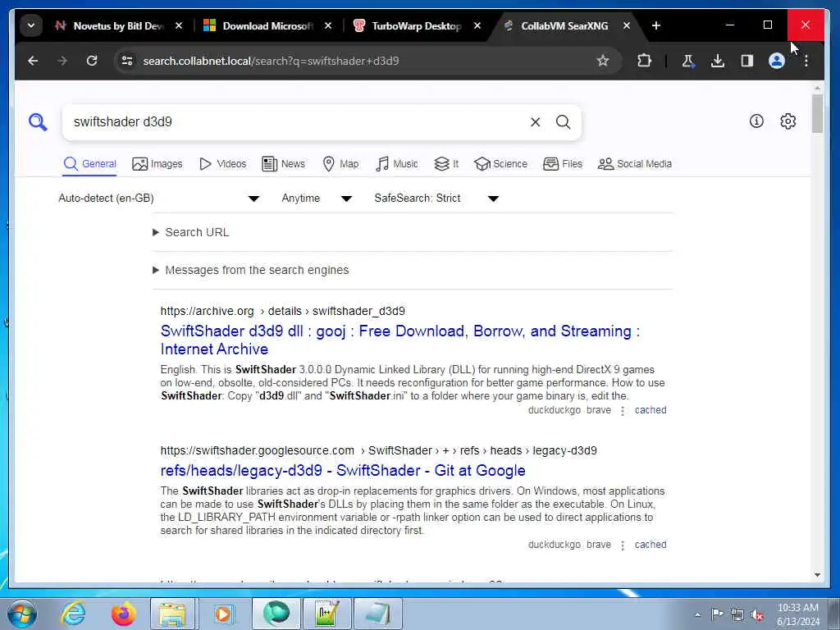
Task: Bookmark this page with star icon
Action: 603,61
